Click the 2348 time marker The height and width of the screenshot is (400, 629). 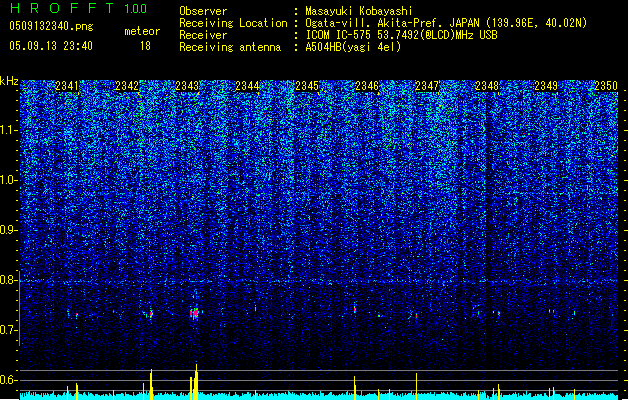[487, 86]
